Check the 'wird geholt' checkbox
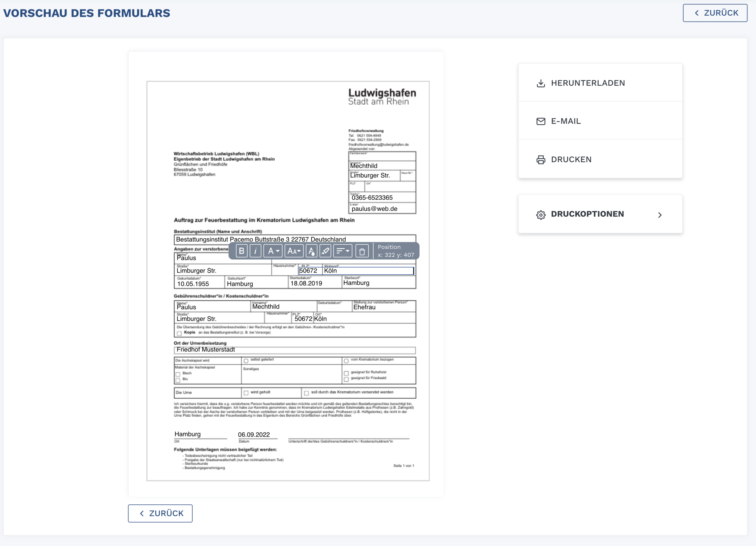756x546 pixels. pos(246,393)
